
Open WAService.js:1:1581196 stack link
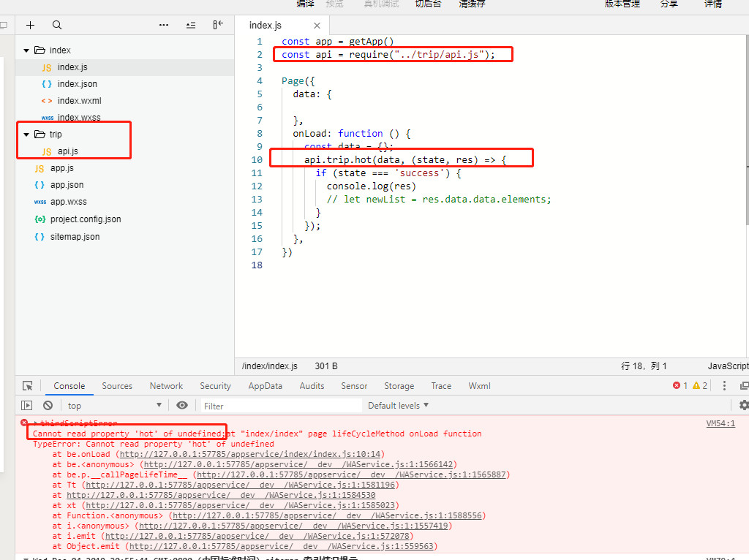point(240,485)
